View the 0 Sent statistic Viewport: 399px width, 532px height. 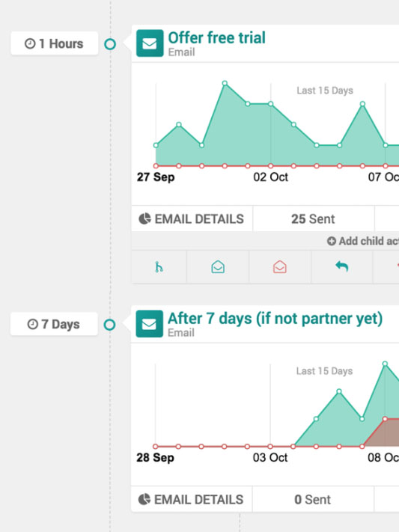click(312, 499)
